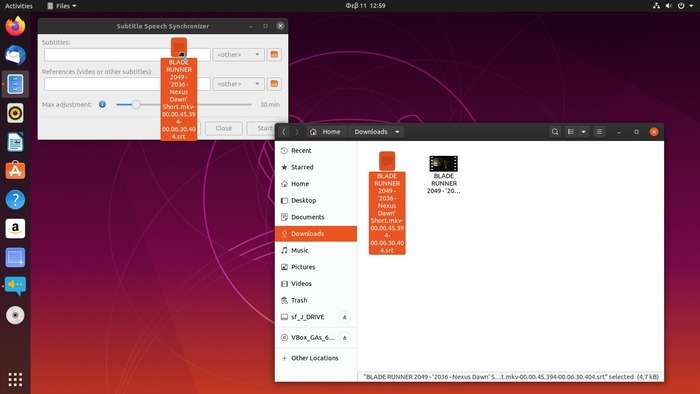Open network status in top bar

[656, 6]
